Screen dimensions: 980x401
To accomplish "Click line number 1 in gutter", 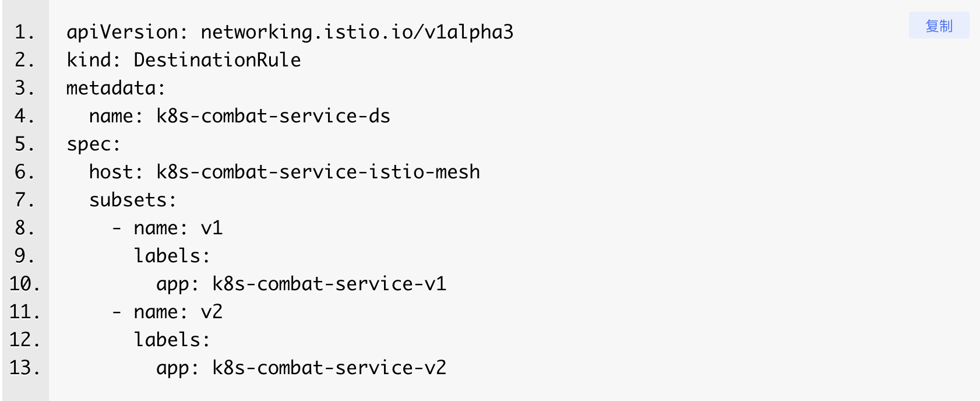I will click(24, 32).
